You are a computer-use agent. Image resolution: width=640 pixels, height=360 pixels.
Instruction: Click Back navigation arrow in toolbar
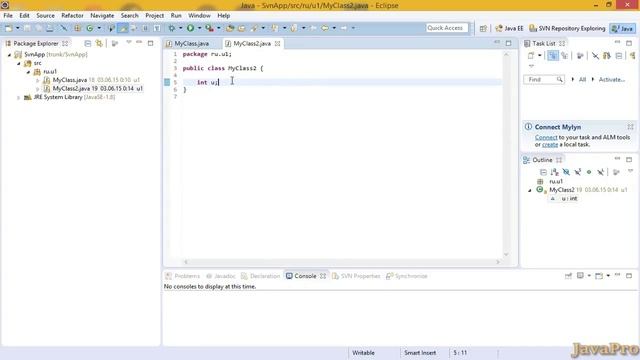(x=325, y=28)
